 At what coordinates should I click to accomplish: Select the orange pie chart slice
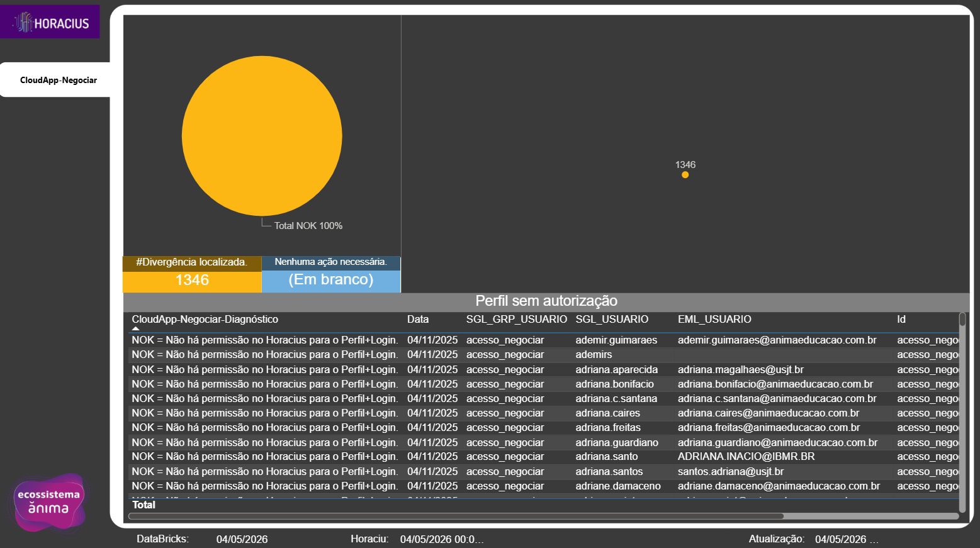click(x=262, y=136)
